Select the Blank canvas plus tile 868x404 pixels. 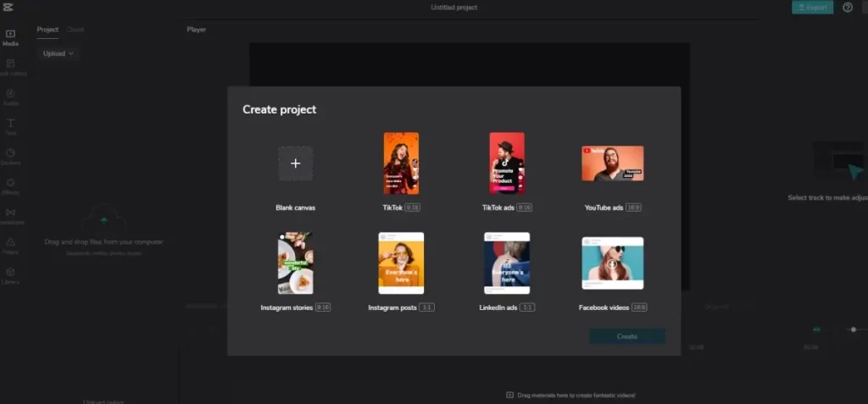pyautogui.click(x=295, y=163)
